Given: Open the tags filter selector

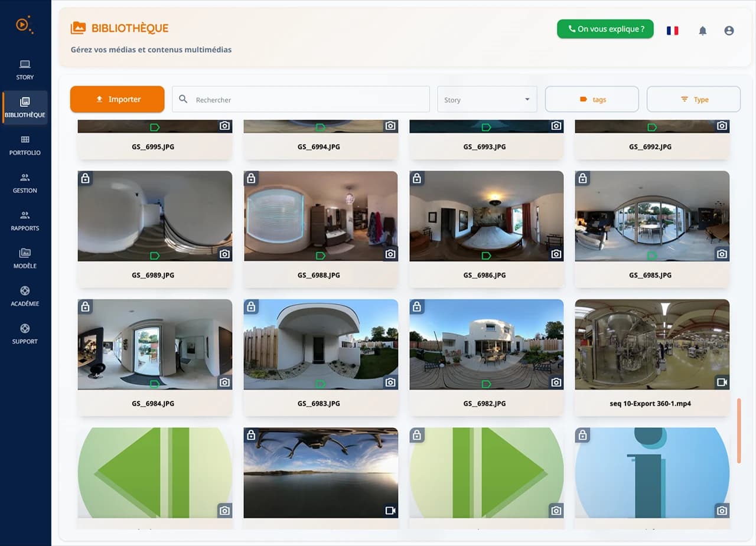Looking at the screenshot, I should 592,99.
